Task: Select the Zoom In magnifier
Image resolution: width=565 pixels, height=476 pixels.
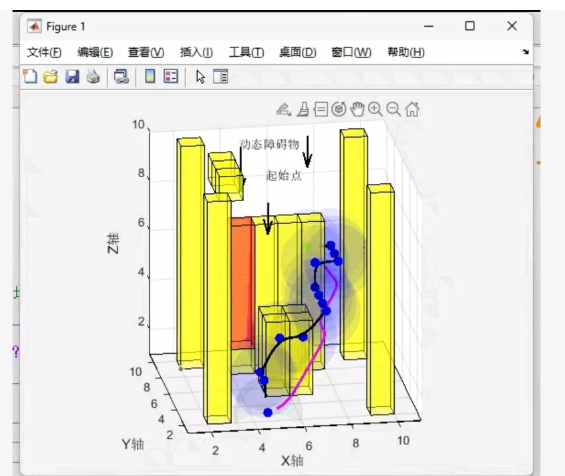Action: coord(375,109)
